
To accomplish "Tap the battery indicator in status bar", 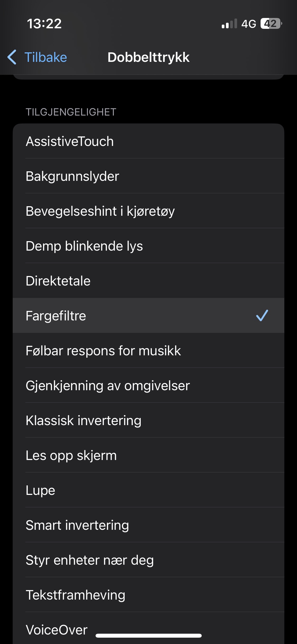I will [x=271, y=24].
